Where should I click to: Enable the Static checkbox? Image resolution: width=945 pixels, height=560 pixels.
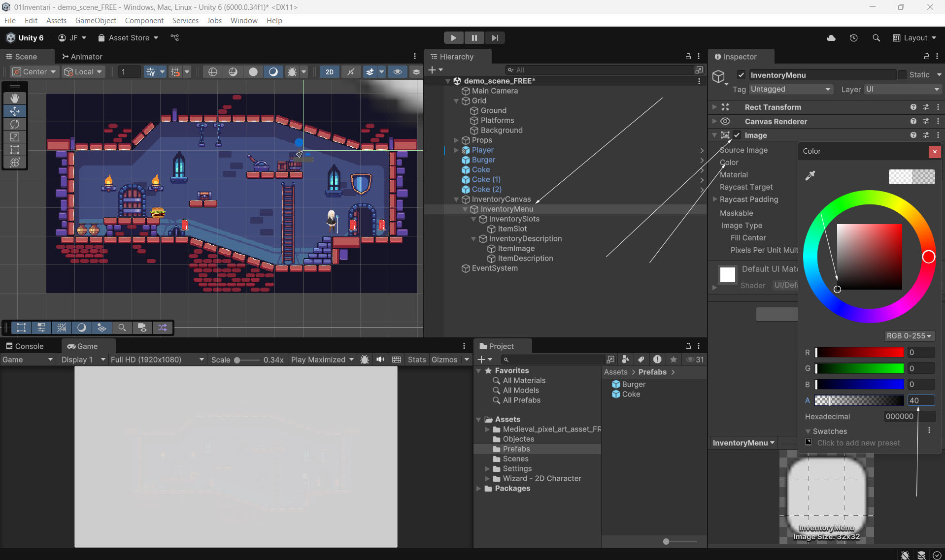(x=902, y=75)
